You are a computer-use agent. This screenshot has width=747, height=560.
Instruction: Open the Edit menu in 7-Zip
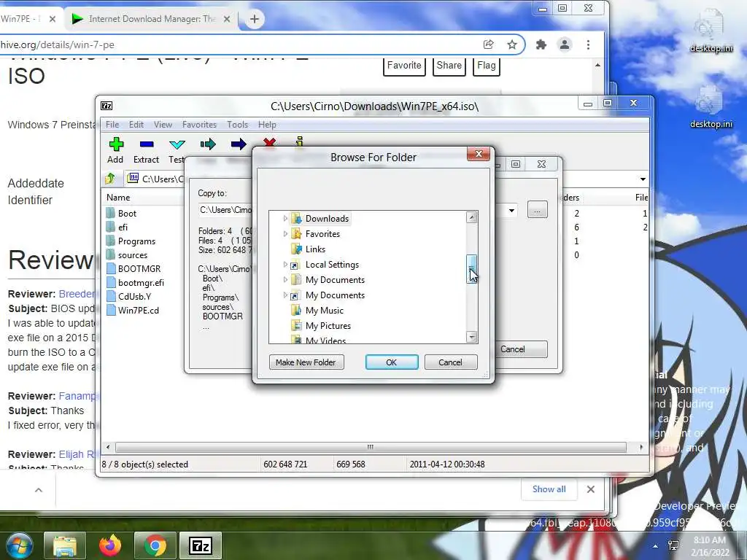136,124
